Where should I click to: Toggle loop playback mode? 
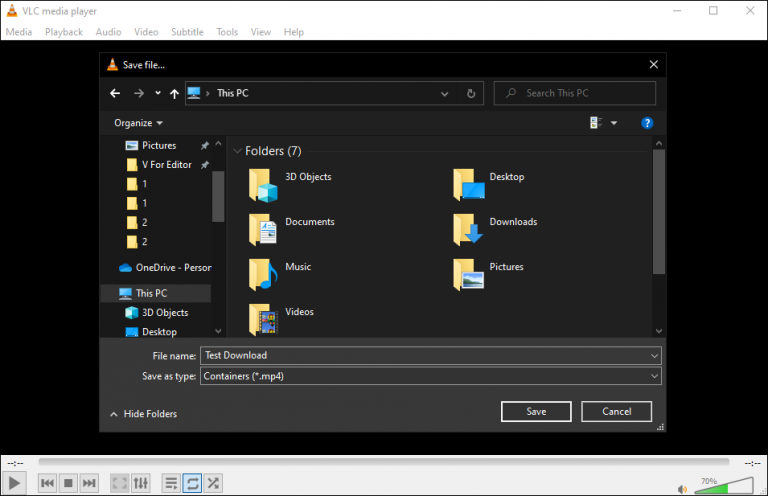pyautogui.click(x=192, y=483)
